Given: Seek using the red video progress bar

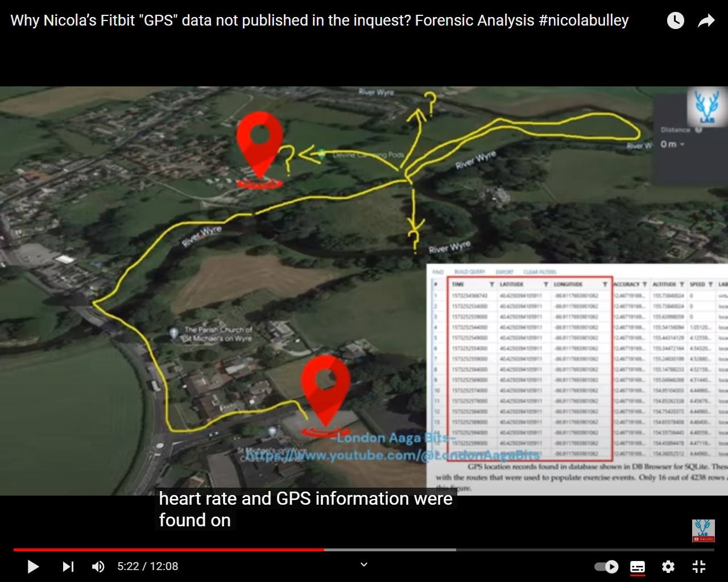Looking at the screenshot, I should point(364,550).
